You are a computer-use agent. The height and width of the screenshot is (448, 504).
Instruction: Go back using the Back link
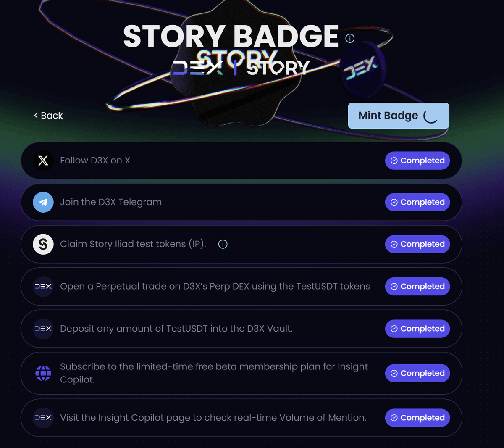(x=48, y=116)
